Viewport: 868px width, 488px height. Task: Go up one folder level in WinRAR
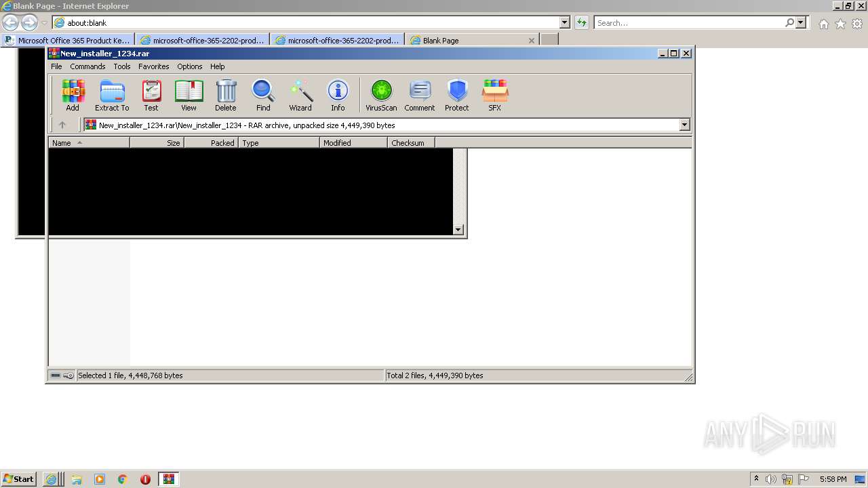[x=62, y=125]
